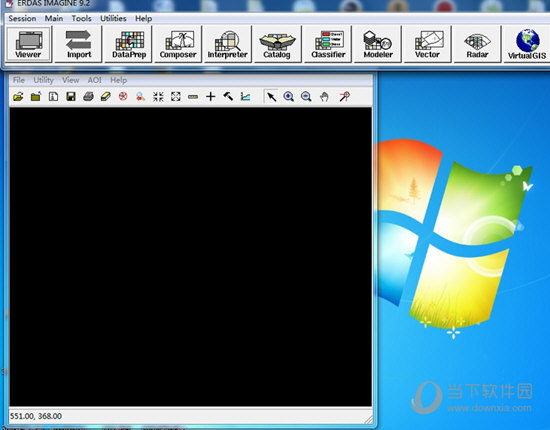Viewport: 550px width, 430px height.
Task: Click the print icon in viewer toolbar
Action: (x=88, y=96)
